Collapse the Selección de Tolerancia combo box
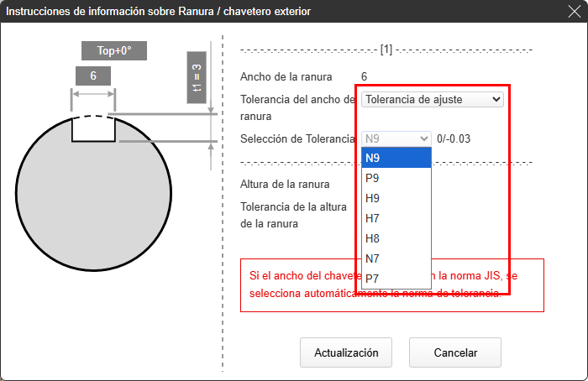 point(397,138)
